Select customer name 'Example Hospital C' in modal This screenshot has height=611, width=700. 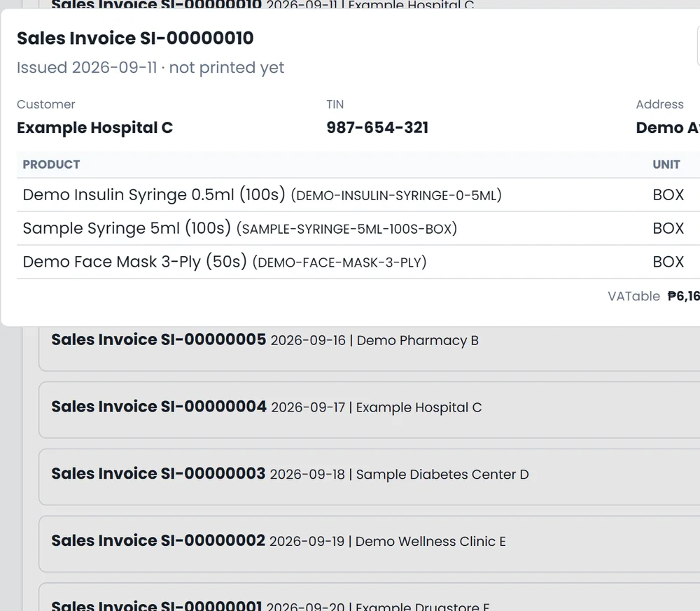pyautogui.click(x=94, y=127)
